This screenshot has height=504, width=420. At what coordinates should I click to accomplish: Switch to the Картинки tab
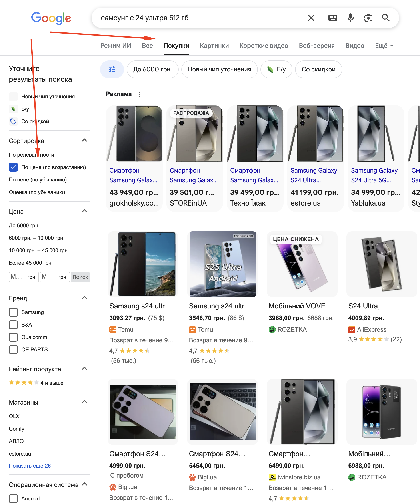[214, 46]
